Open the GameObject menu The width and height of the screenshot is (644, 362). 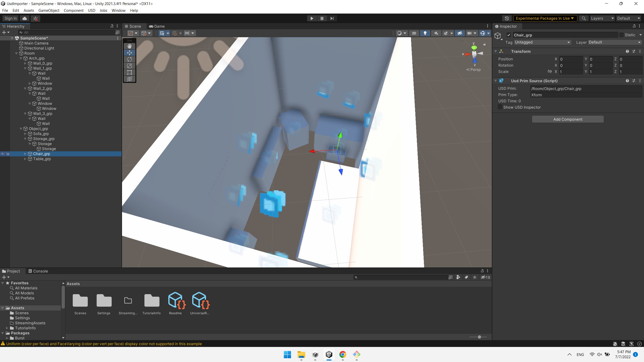(49, 10)
